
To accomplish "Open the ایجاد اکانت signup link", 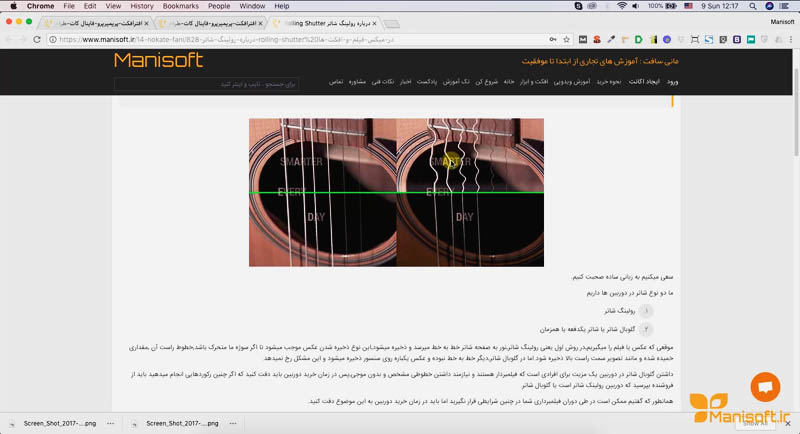I will tap(644, 82).
